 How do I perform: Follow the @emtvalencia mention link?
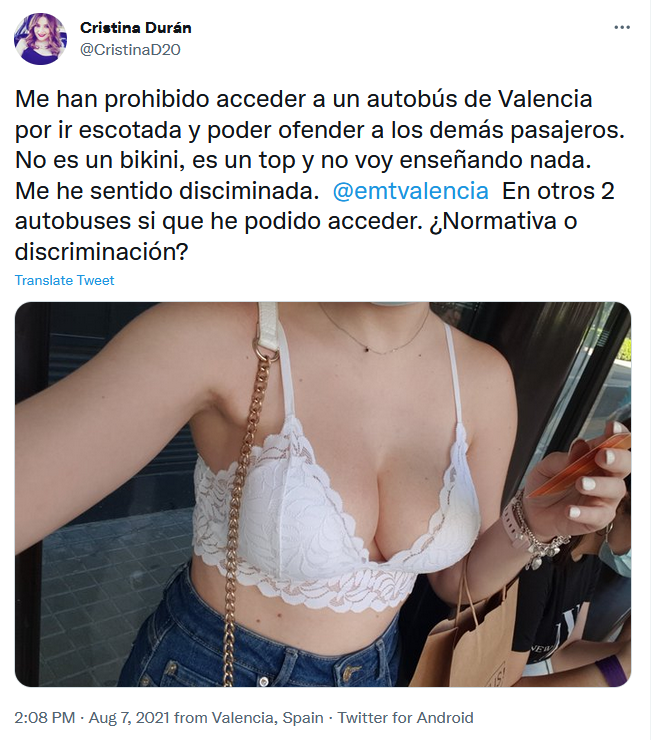411,191
